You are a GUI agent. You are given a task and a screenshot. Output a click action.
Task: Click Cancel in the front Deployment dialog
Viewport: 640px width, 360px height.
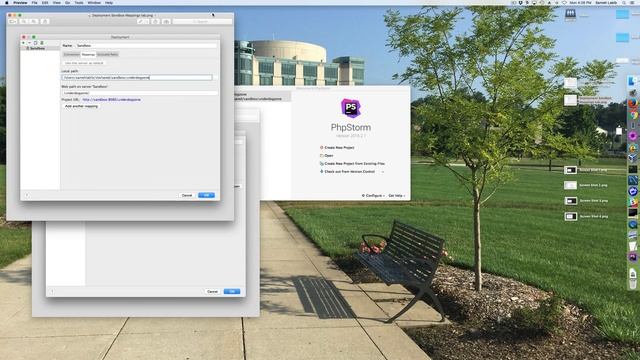pos(187,195)
